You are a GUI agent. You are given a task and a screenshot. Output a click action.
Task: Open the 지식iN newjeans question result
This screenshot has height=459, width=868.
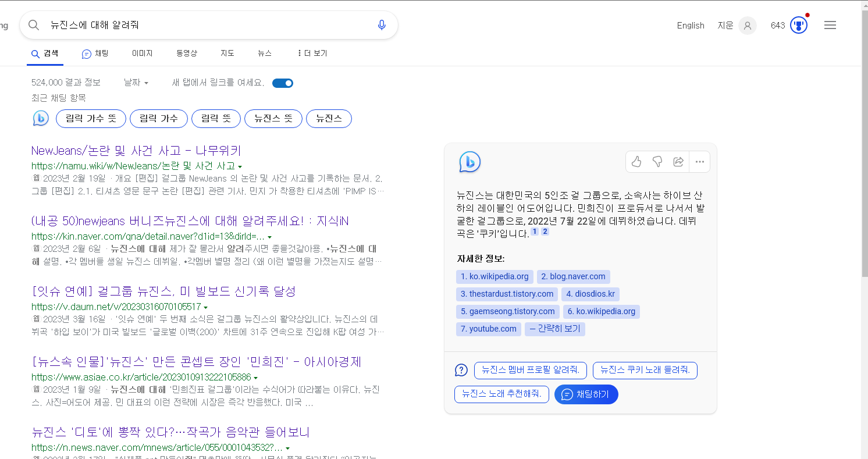(x=190, y=221)
